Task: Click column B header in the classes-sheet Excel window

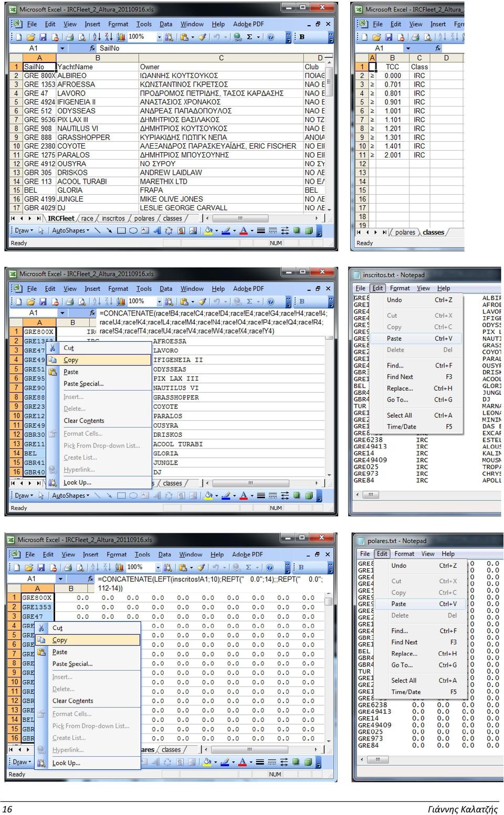Action: pos(392,58)
